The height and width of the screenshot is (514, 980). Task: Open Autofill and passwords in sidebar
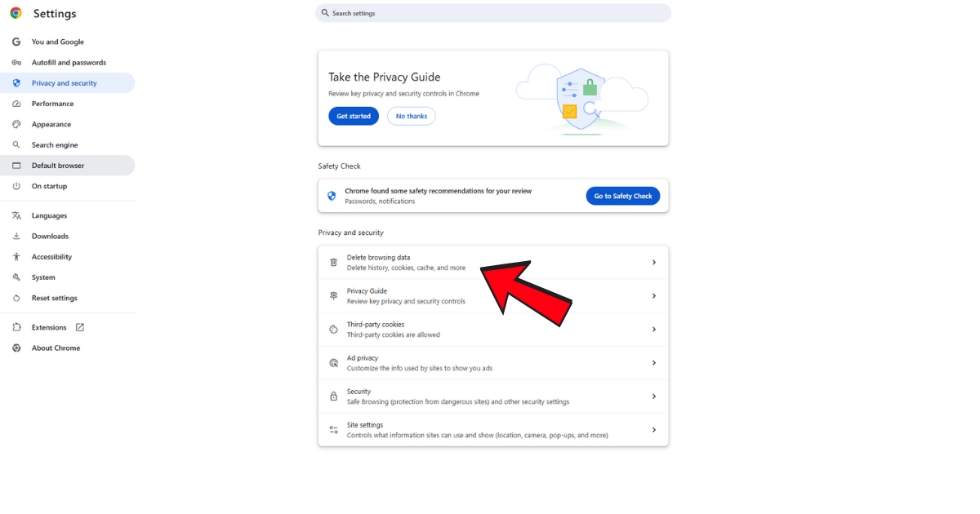(69, 63)
